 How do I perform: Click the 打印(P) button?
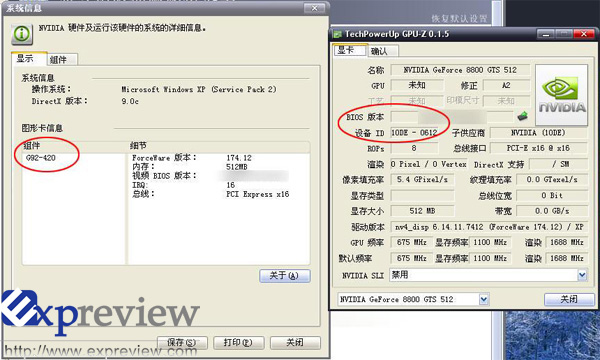238,342
